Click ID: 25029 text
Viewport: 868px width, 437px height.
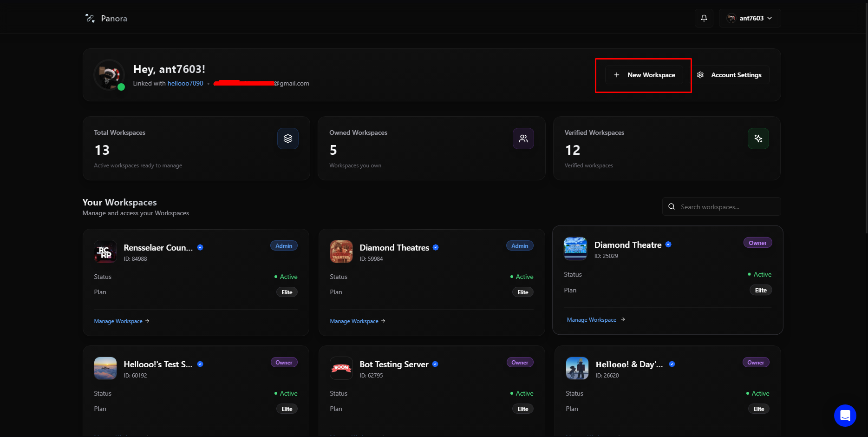[x=606, y=256]
